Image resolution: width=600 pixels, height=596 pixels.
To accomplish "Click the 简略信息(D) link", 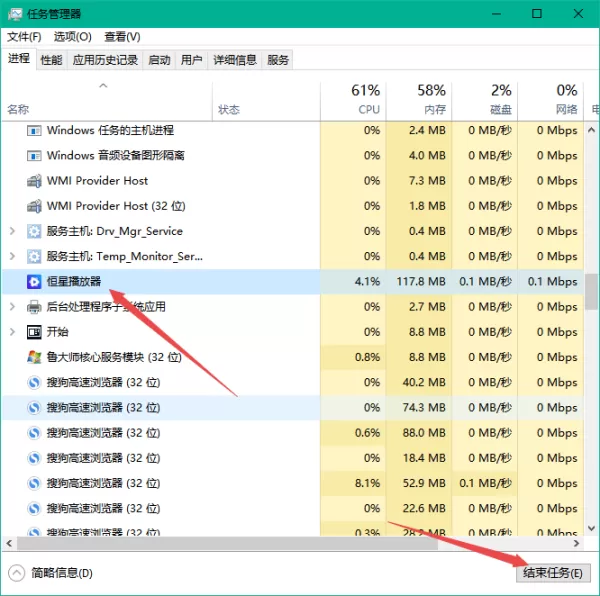I will [62, 573].
